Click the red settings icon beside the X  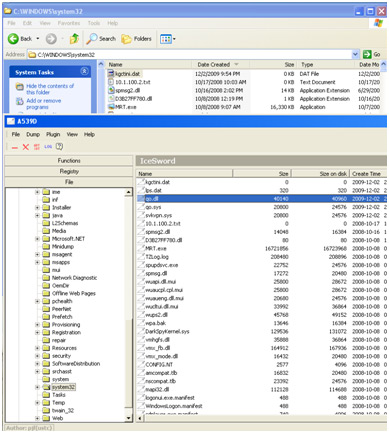[37, 147]
